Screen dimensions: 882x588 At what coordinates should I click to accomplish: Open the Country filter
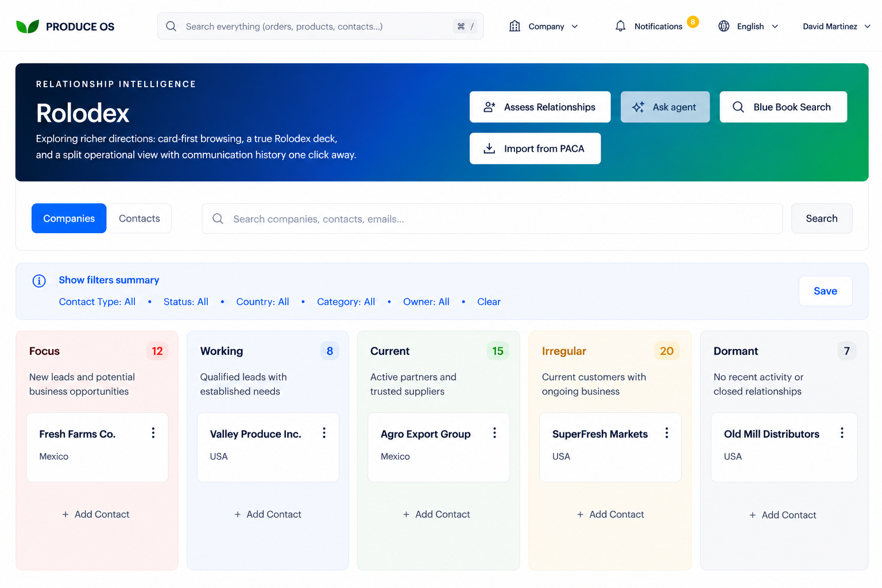[x=262, y=302]
